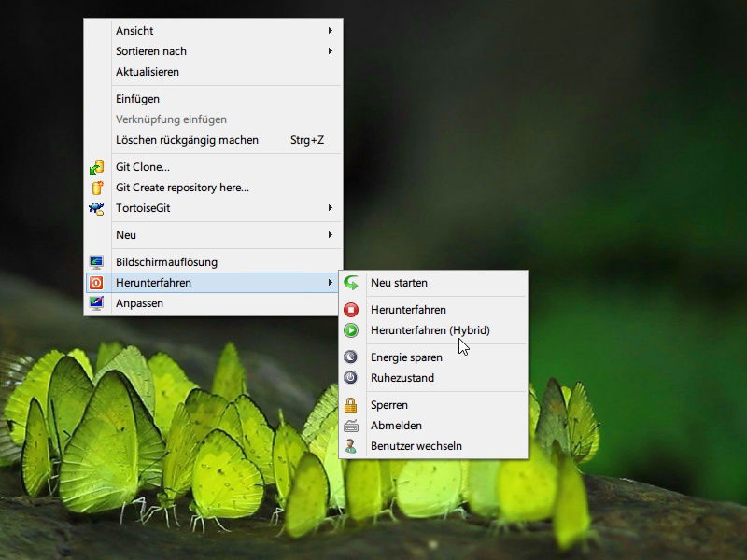Choose Anpassen from context menu

[x=213, y=303]
